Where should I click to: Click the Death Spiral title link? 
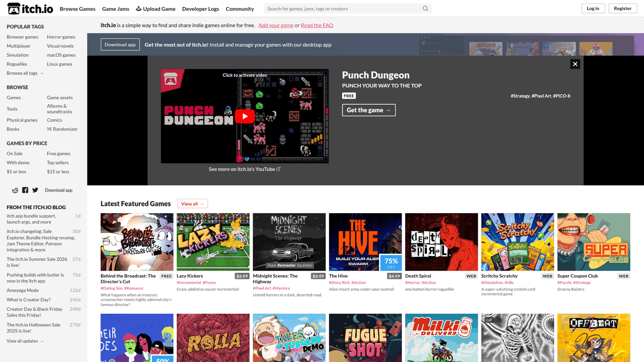(418, 276)
